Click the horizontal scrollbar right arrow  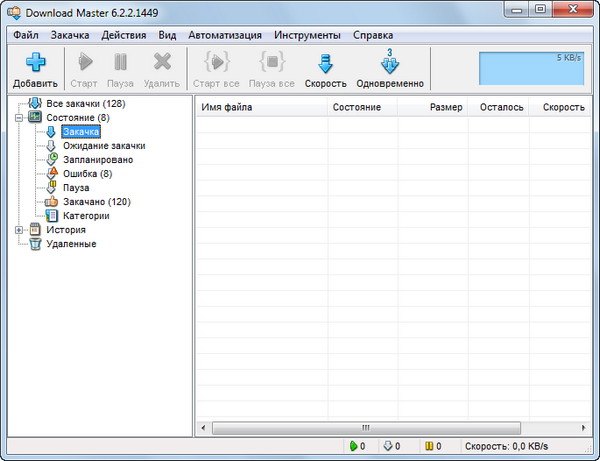(587, 427)
